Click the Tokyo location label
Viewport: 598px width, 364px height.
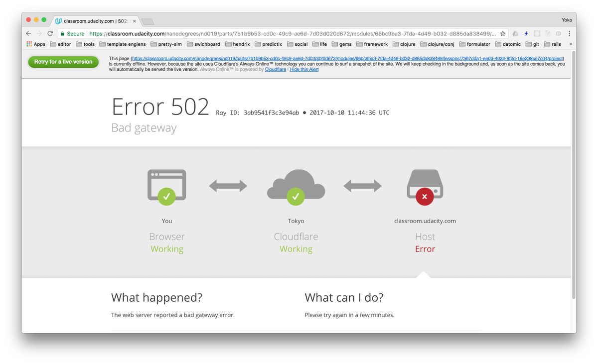[296, 221]
